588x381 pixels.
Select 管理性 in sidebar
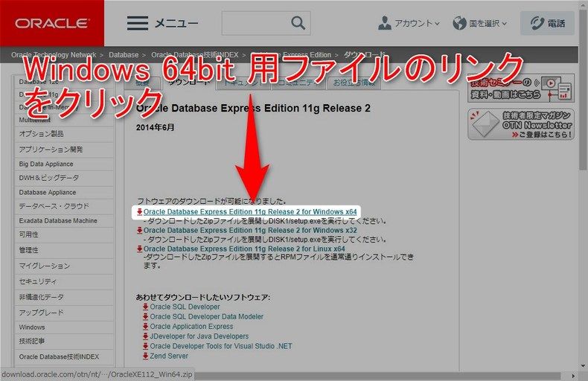click(x=65, y=250)
